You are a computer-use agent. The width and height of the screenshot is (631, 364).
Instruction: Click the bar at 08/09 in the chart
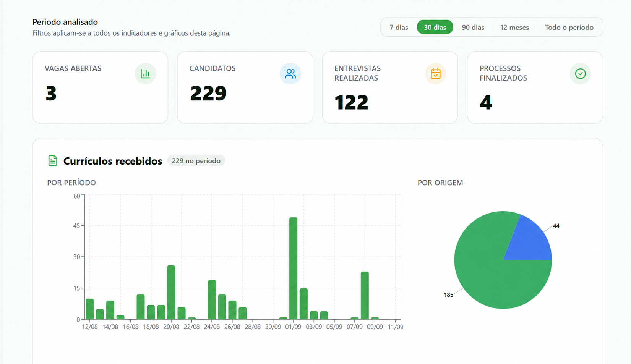pyautogui.click(x=365, y=295)
